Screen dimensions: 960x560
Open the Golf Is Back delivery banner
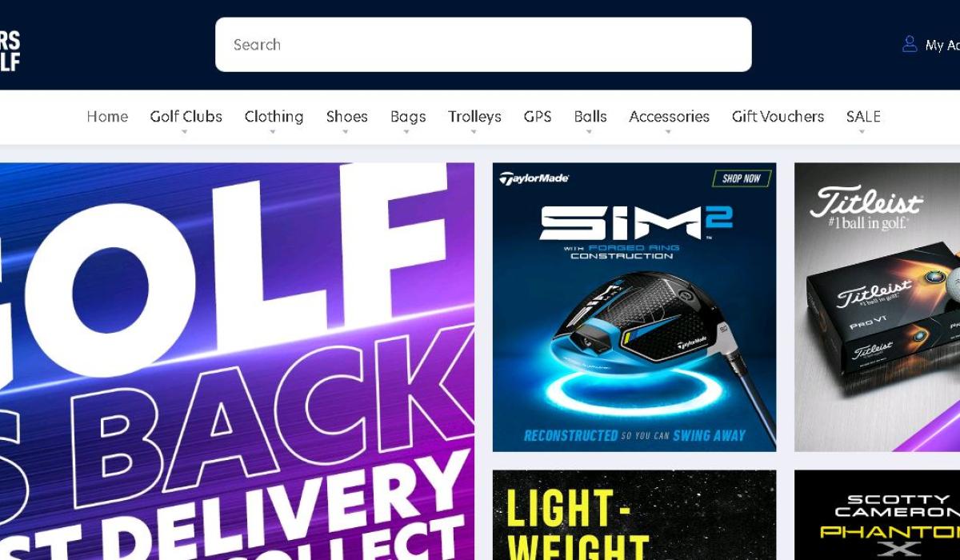tap(237, 362)
